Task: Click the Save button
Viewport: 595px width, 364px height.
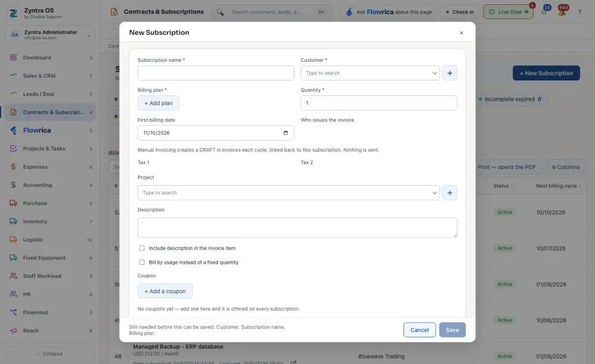Action: 452,330
